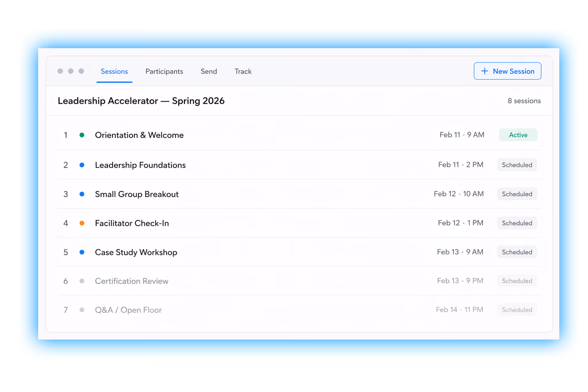Open the Send tab
Screen dimensions: 588x392
click(209, 71)
